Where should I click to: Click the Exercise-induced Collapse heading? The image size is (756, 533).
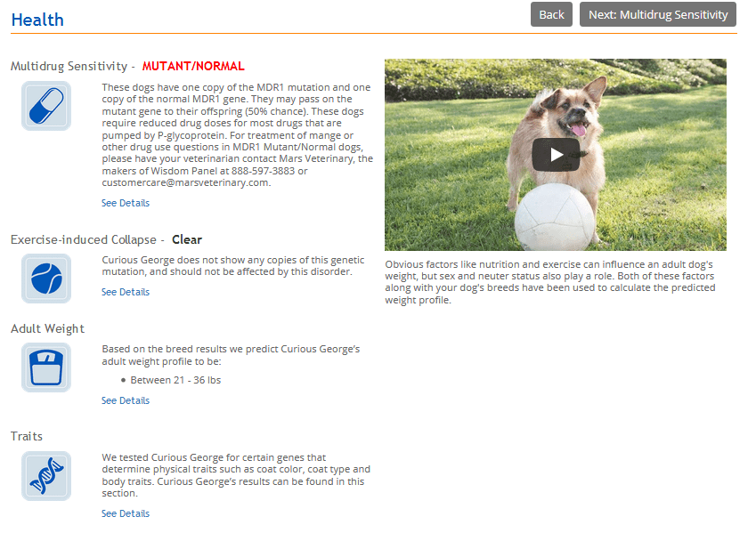coord(84,239)
